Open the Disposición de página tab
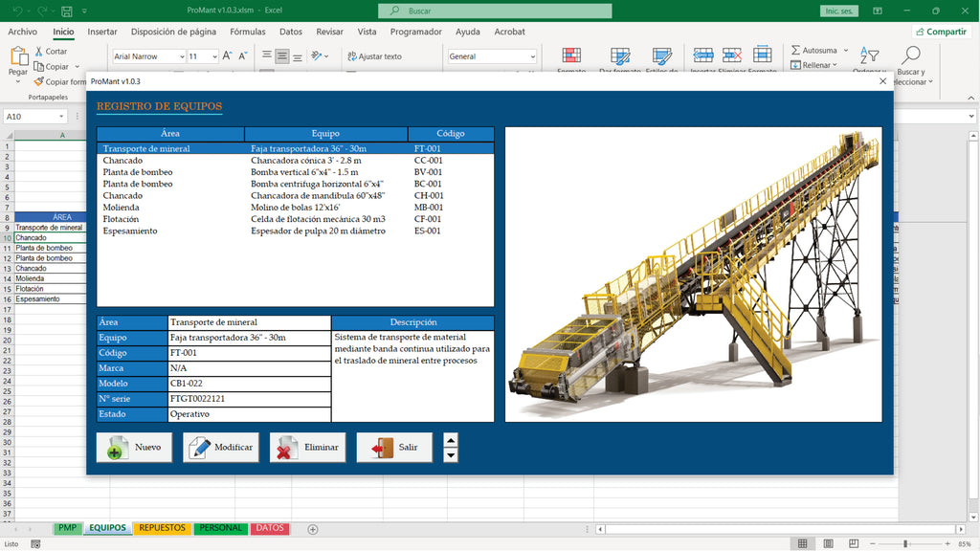 [174, 32]
